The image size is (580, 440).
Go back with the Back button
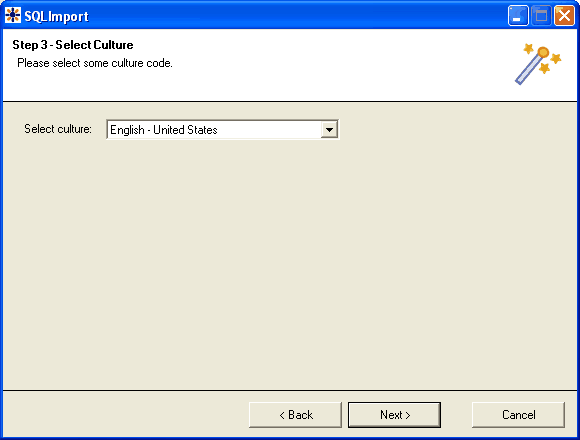coord(295,415)
